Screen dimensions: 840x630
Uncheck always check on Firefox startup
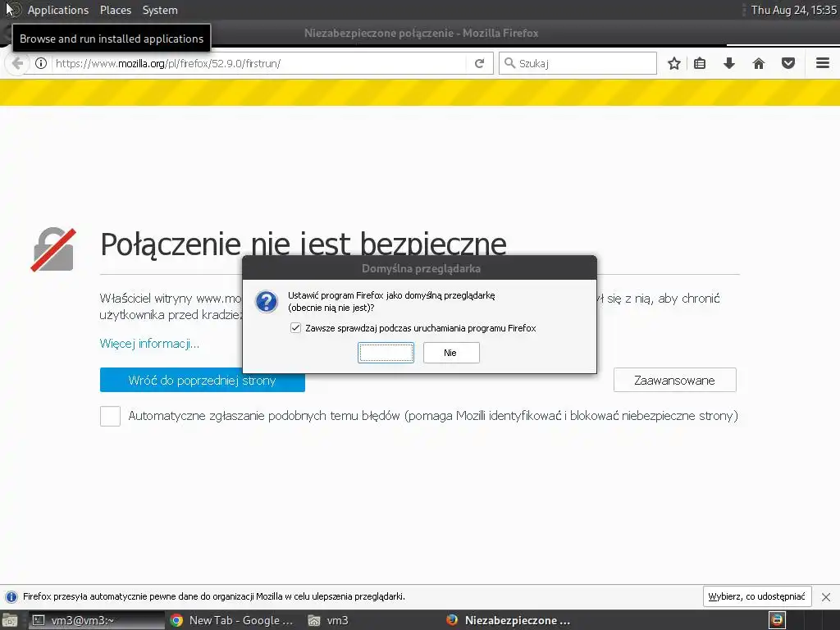click(x=295, y=328)
